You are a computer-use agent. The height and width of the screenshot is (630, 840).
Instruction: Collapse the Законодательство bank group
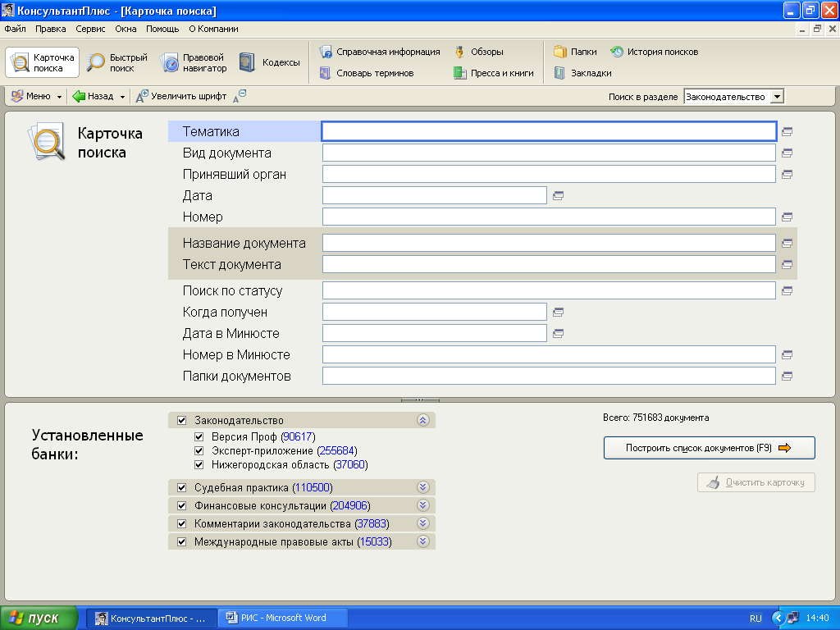422,421
